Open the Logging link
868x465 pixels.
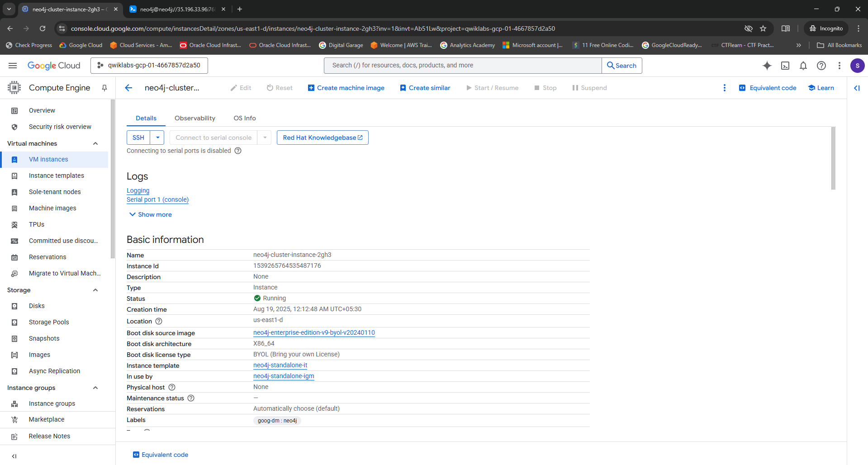[x=138, y=191]
